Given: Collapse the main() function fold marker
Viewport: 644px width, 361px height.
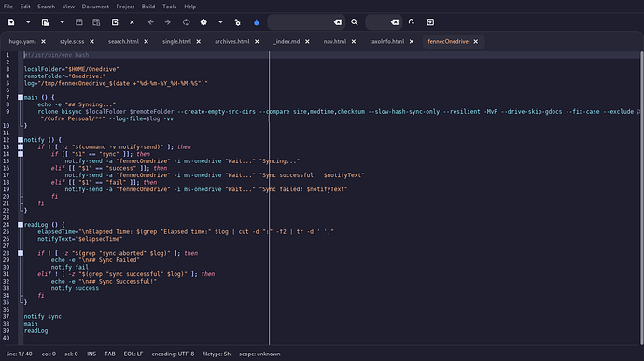Looking at the screenshot, I should point(21,97).
